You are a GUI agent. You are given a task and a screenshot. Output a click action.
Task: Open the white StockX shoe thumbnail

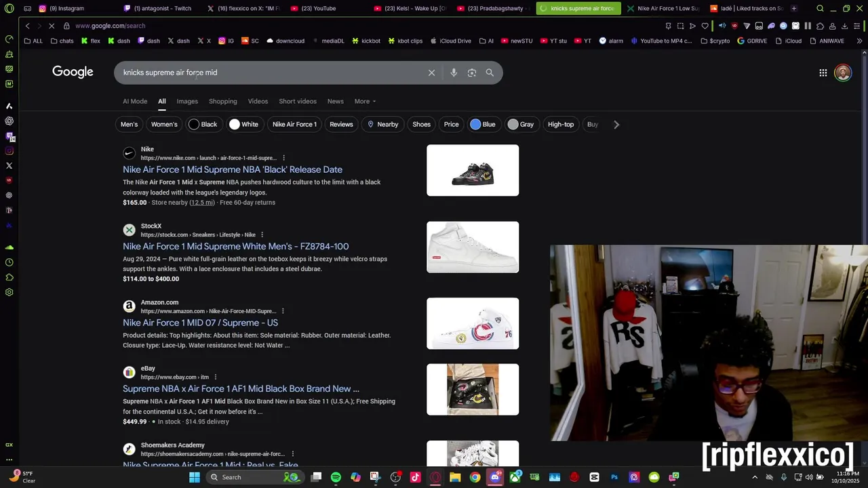tap(473, 247)
